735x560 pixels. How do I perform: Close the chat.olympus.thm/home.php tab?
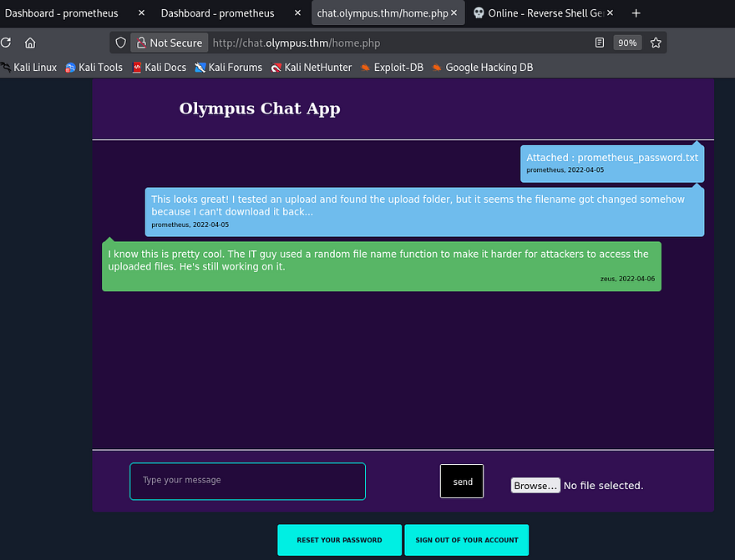tap(454, 13)
